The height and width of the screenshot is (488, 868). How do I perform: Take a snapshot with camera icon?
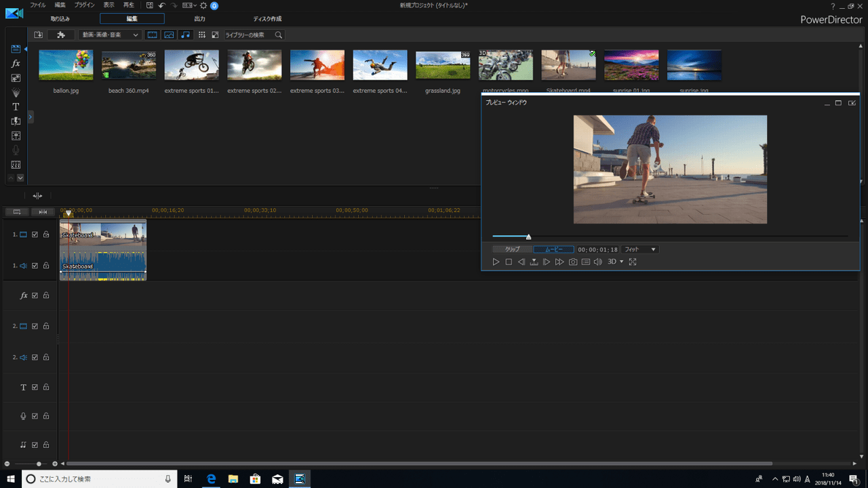[573, 262]
